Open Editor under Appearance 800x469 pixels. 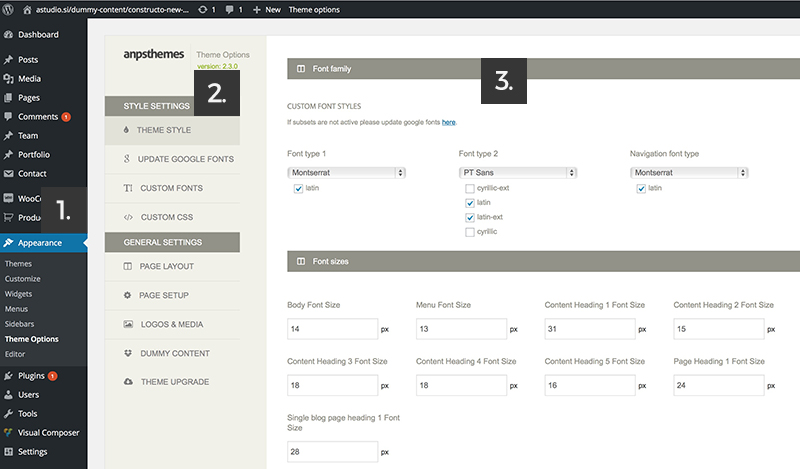click(15, 354)
